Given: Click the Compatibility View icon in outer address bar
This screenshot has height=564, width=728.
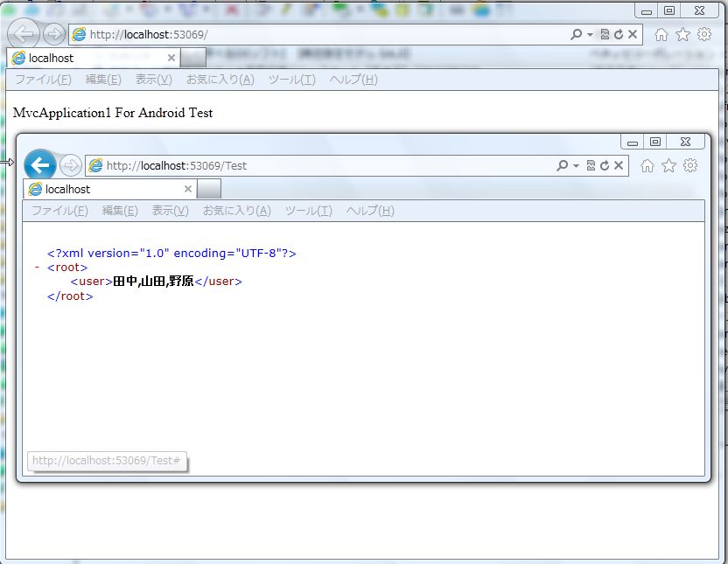Looking at the screenshot, I should click(605, 35).
